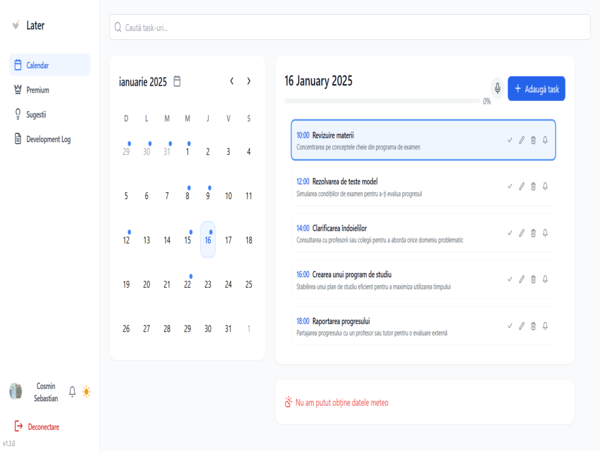This screenshot has width=600, height=451.
Task: Open the Calendar sidebar item
Action: (50, 65)
